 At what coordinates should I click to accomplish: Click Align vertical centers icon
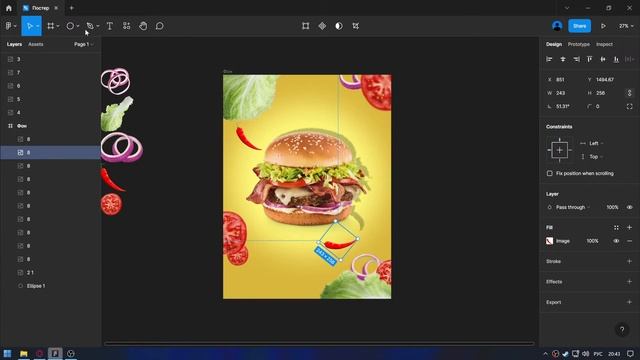pos(603,59)
